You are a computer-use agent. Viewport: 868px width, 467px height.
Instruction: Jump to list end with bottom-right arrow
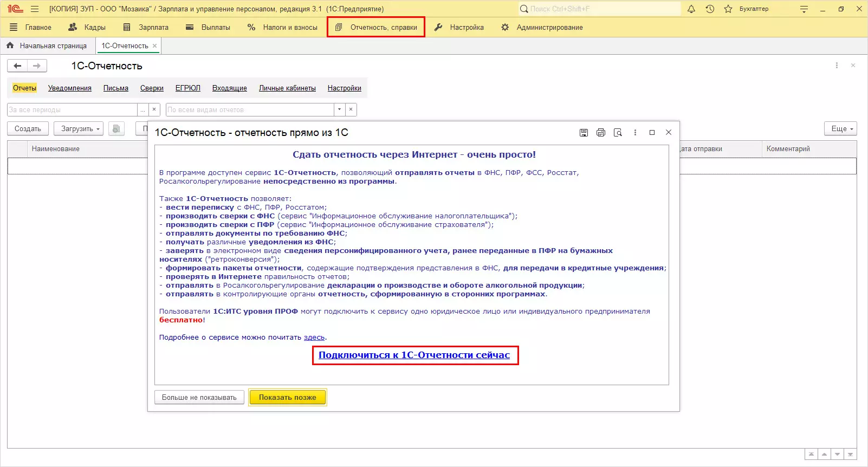(851, 454)
